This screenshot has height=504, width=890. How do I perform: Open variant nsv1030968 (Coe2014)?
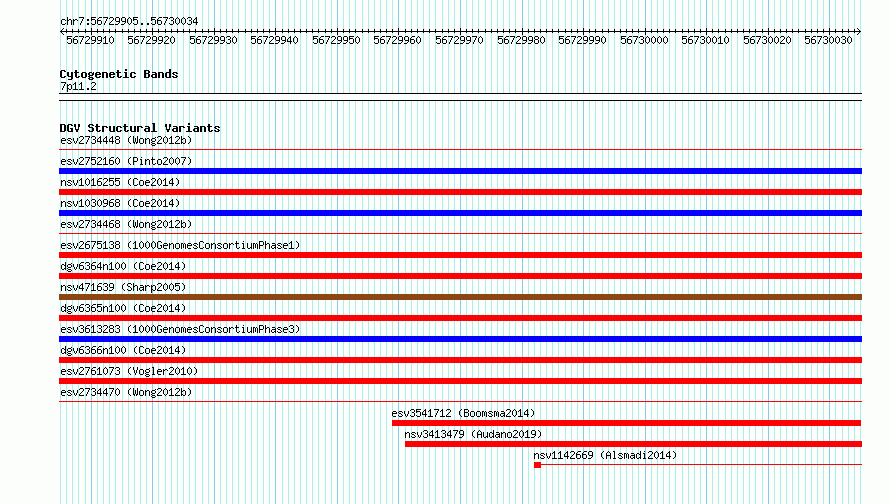click(120, 203)
